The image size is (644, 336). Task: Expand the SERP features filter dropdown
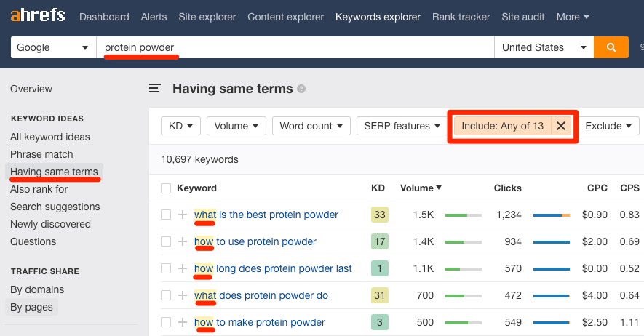402,126
